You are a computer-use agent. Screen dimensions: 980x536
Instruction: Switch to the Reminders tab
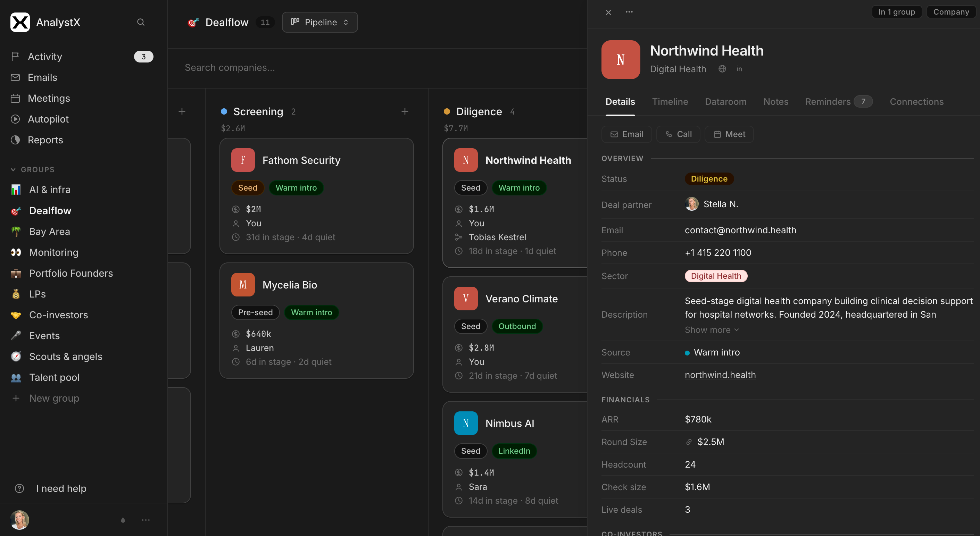click(838, 102)
